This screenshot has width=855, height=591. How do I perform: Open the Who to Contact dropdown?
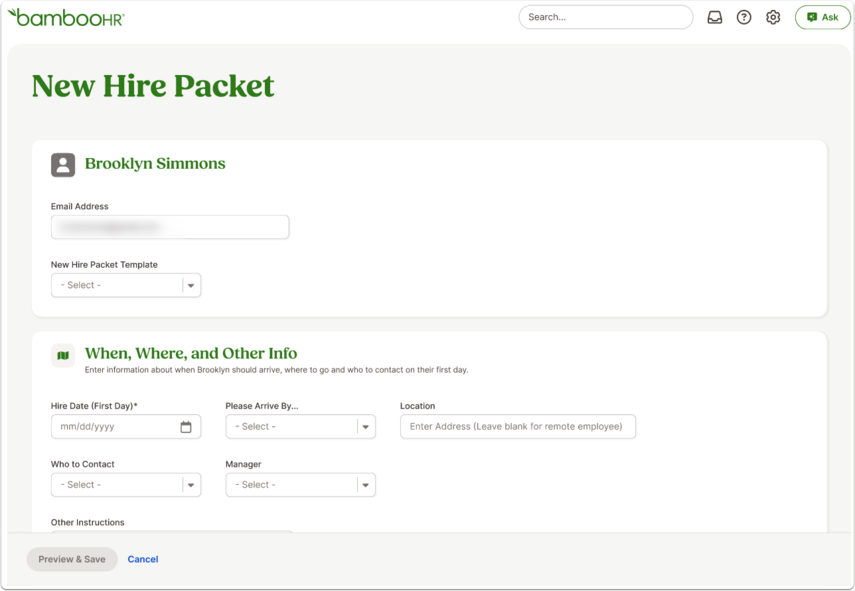coord(126,485)
